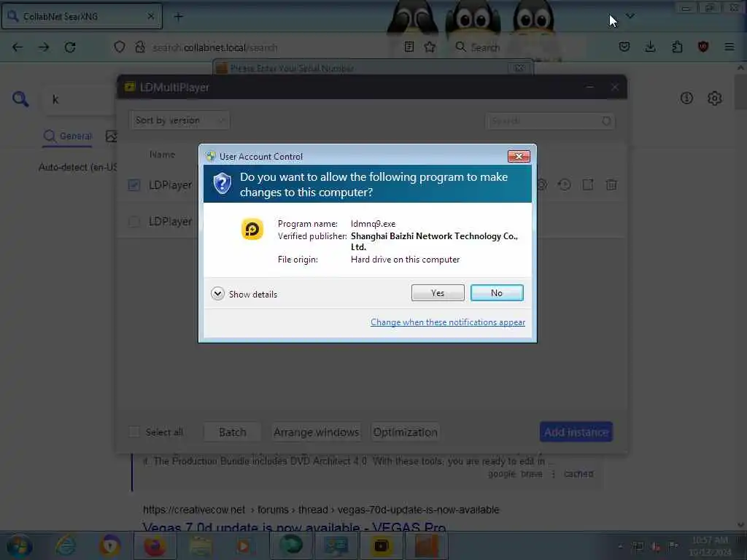This screenshot has height=560, width=747.
Task: Open 'Change when these notifications appear' link
Action: point(447,322)
